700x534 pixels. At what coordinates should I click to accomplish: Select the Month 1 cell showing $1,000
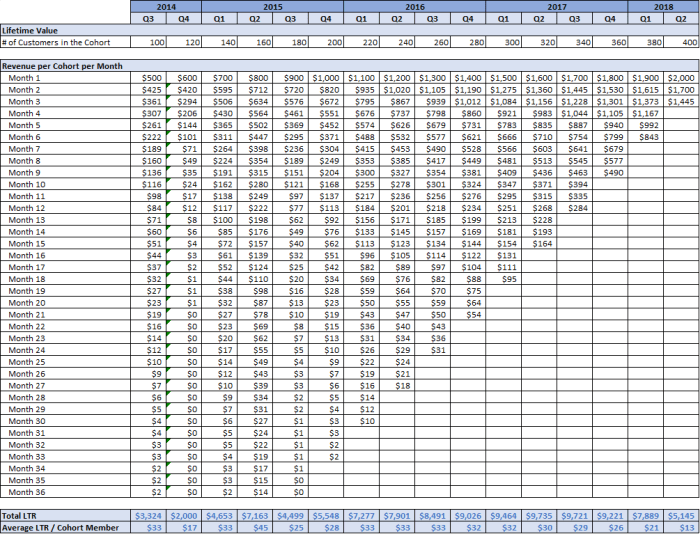(x=325, y=78)
